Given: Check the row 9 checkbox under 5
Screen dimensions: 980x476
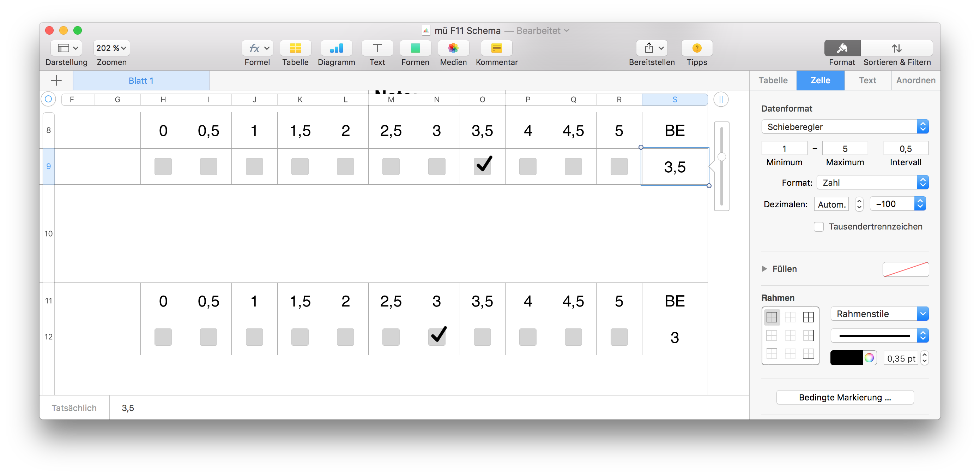Looking at the screenshot, I should pos(619,166).
